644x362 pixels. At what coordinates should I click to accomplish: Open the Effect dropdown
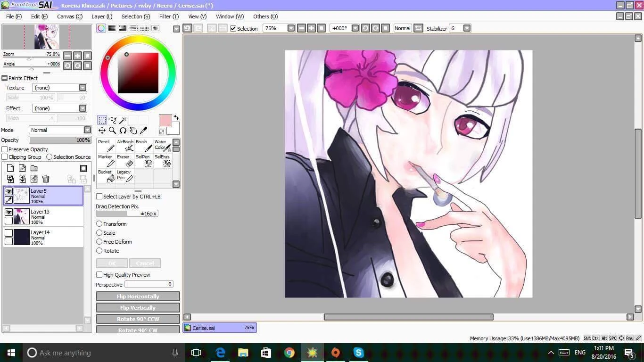[x=83, y=108]
